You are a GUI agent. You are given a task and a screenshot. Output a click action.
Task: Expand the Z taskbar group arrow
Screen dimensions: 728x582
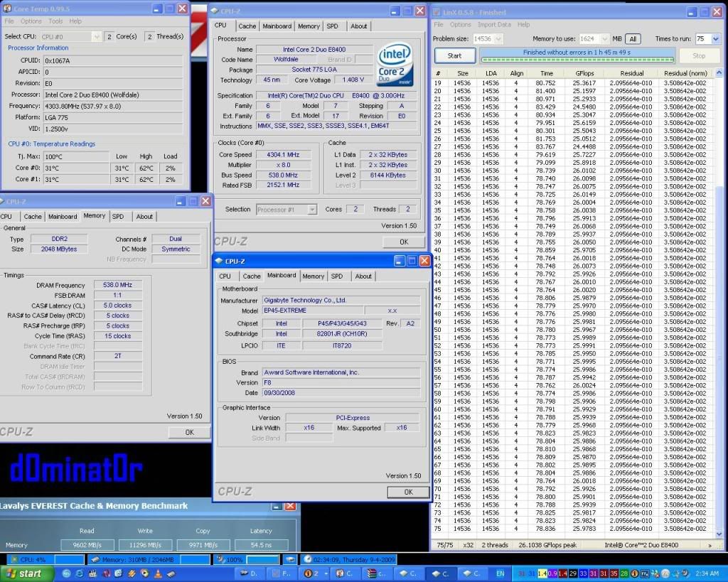(x=326, y=573)
